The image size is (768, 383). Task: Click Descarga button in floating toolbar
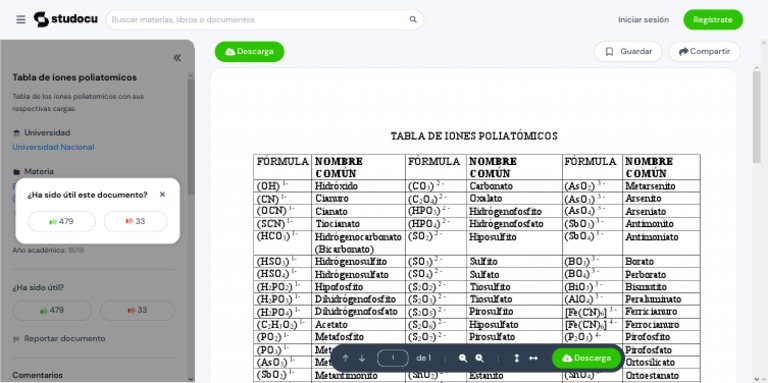coord(587,358)
